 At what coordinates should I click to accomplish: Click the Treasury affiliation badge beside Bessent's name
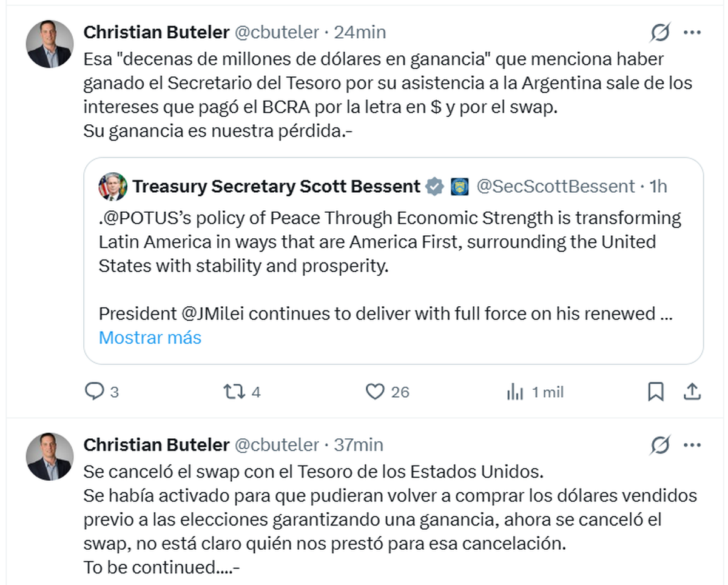click(459, 186)
